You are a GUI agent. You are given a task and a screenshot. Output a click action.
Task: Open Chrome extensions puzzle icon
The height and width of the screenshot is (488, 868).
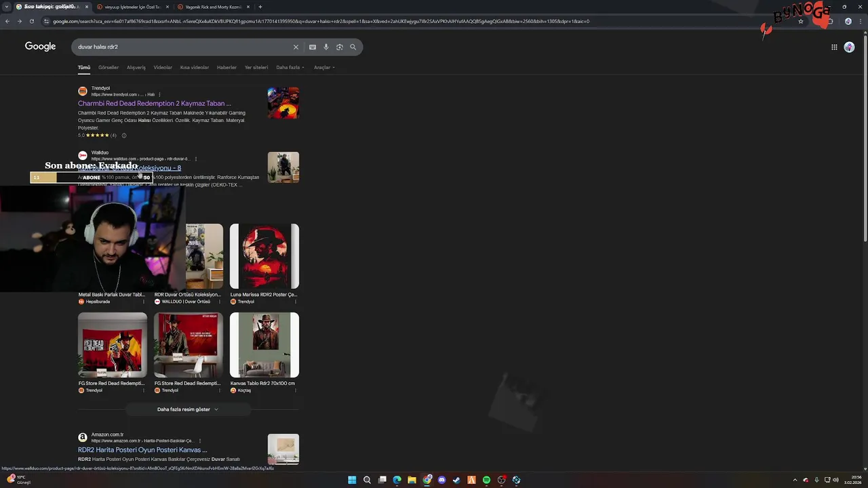click(x=830, y=21)
